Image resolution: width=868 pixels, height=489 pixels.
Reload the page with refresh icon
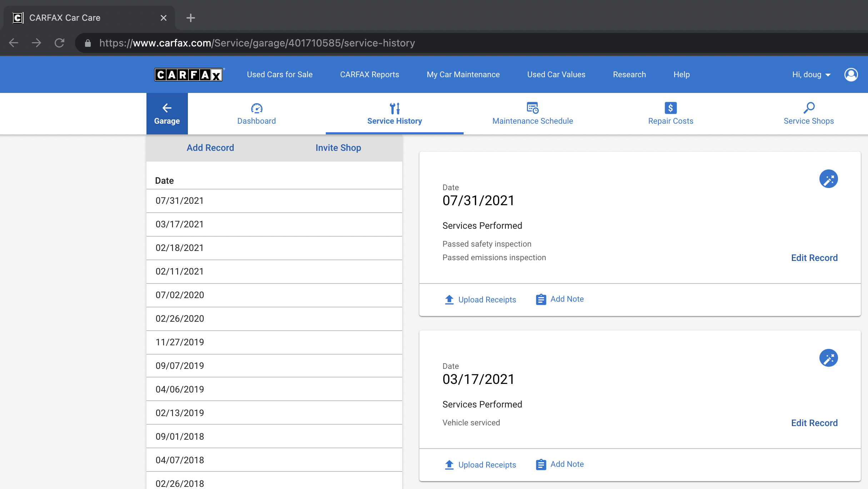pos(59,43)
